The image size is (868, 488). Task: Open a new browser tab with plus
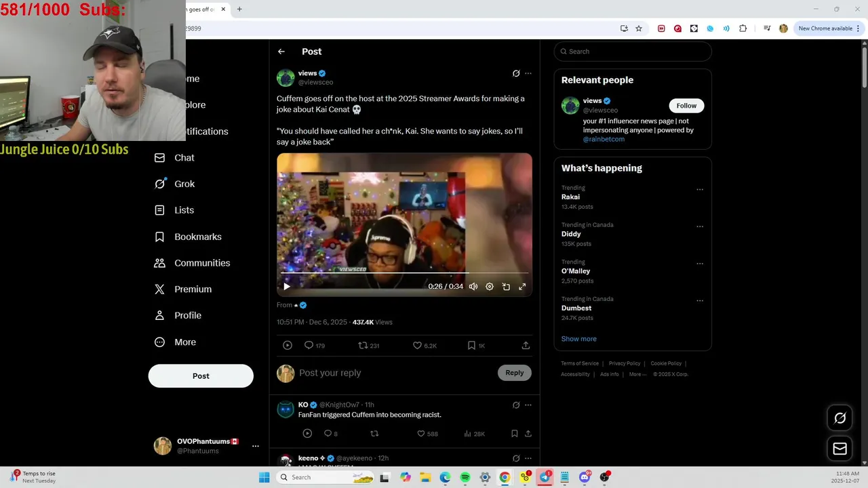coord(239,9)
